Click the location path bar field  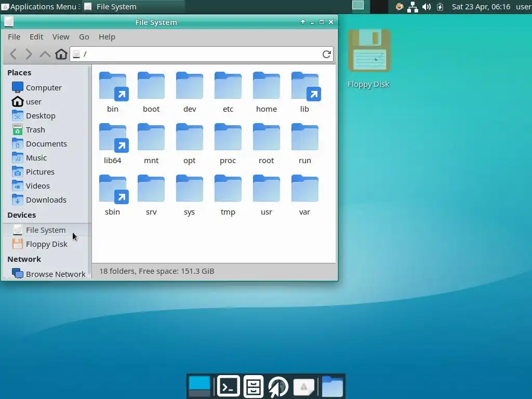tap(201, 54)
